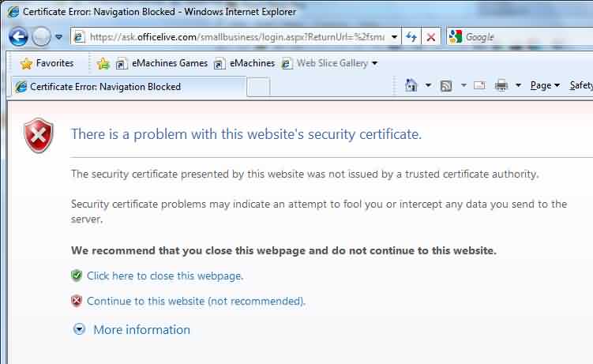
Task: Click the More information text link
Action: tap(142, 329)
